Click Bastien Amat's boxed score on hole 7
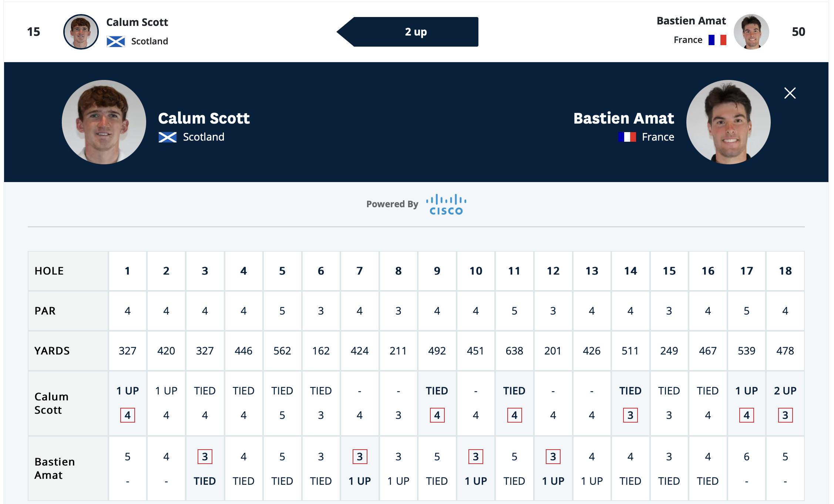Viewport: 834px width, 504px height. [x=360, y=457]
